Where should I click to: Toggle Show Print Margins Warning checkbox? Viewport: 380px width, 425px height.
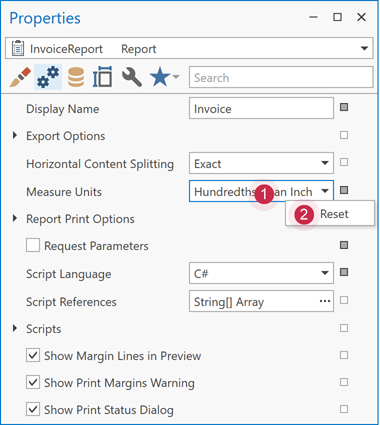33,382
